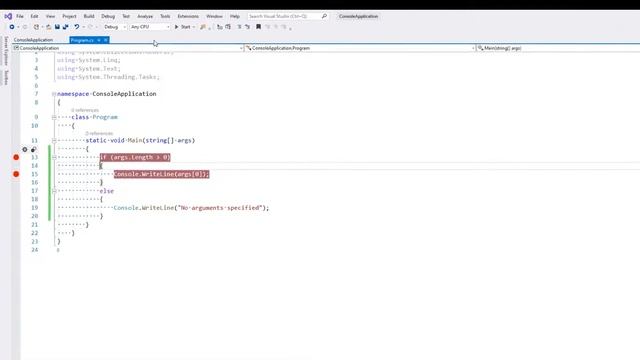The height and width of the screenshot is (360, 640).
Task: Collapse the namespace ConsoleApplication block
Action: [54, 94]
